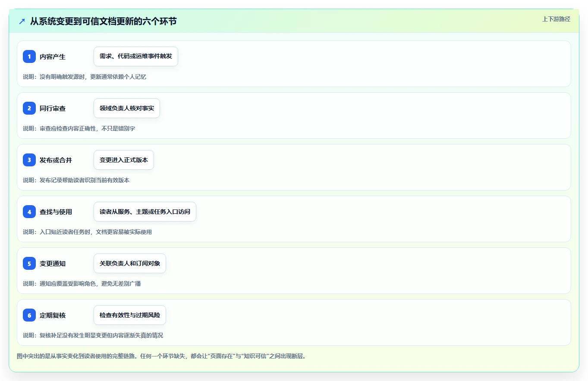Click the footer paragraph starting 图中突出的是

(161, 356)
